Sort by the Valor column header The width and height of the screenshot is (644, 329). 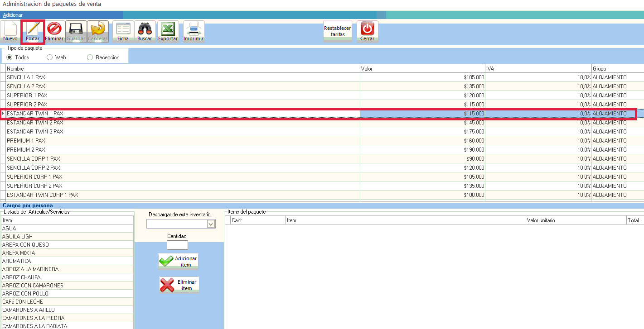point(421,69)
